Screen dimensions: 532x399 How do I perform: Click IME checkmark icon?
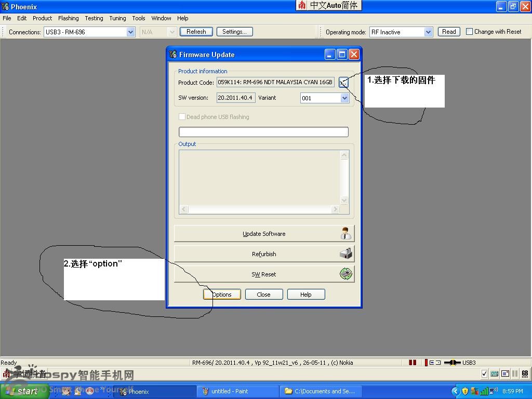[484, 374]
